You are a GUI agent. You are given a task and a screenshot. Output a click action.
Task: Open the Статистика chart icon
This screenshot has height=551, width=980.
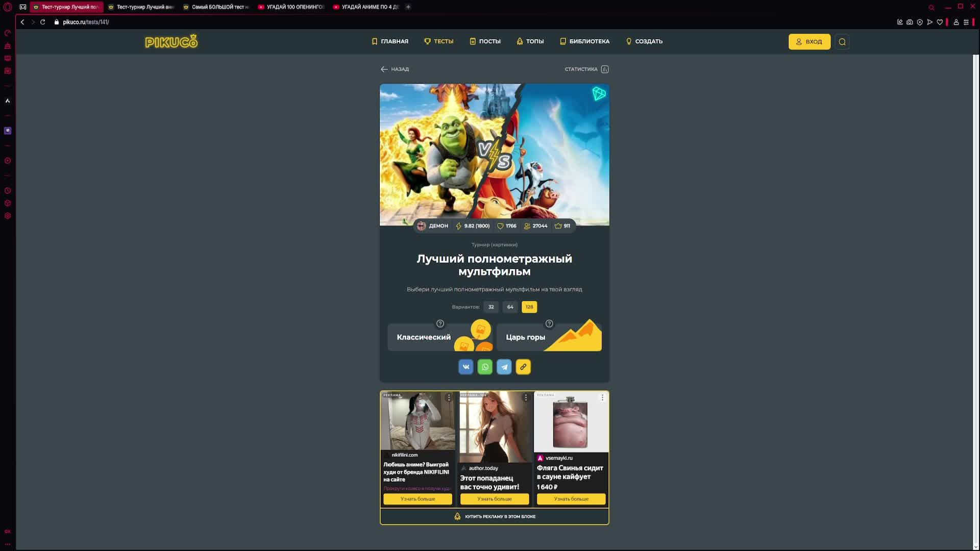click(605, 69)
